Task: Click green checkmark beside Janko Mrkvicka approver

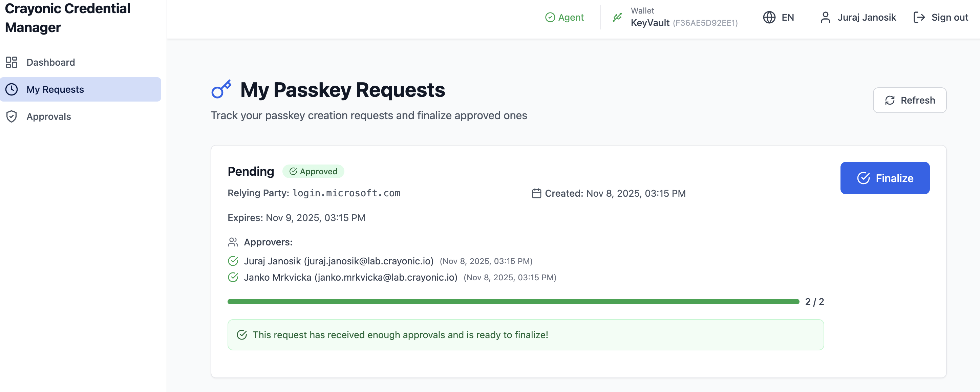Action: (233, 278)
